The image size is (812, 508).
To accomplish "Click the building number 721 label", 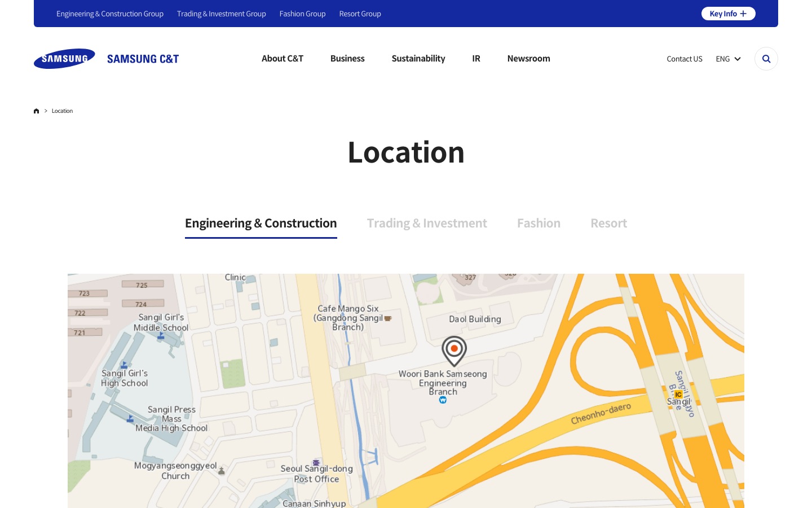I will tap(80, 332).
